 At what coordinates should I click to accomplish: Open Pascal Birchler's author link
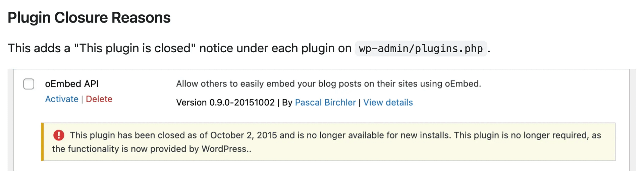click(325, 103)
